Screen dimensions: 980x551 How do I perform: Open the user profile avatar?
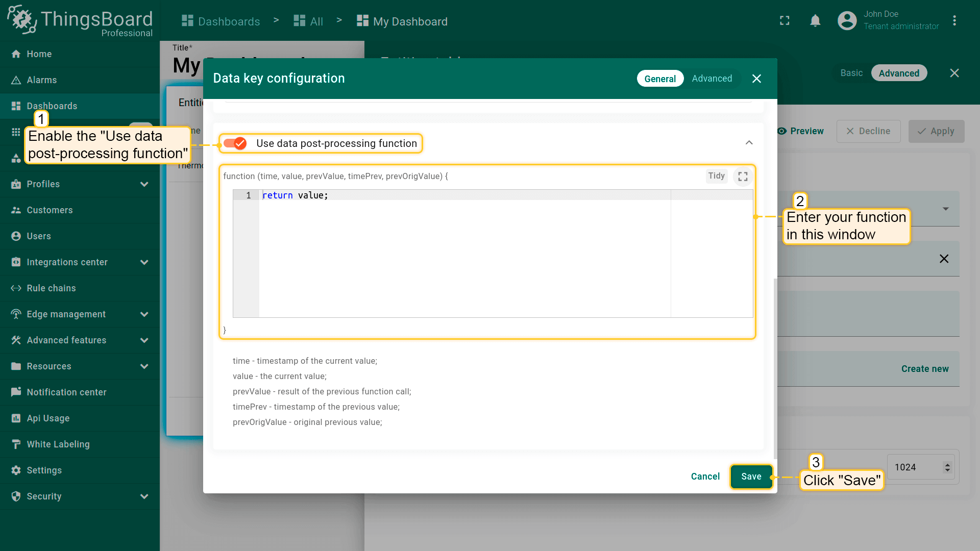coord(847,20)
